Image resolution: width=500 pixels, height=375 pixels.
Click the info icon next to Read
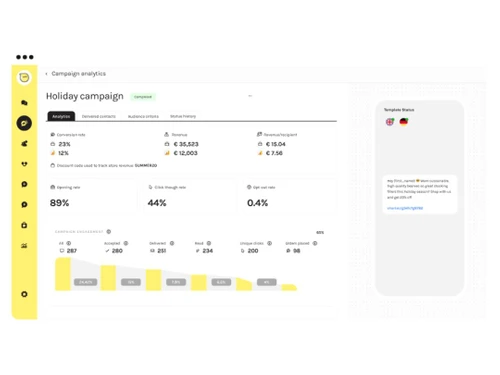(x=209, y=243)
